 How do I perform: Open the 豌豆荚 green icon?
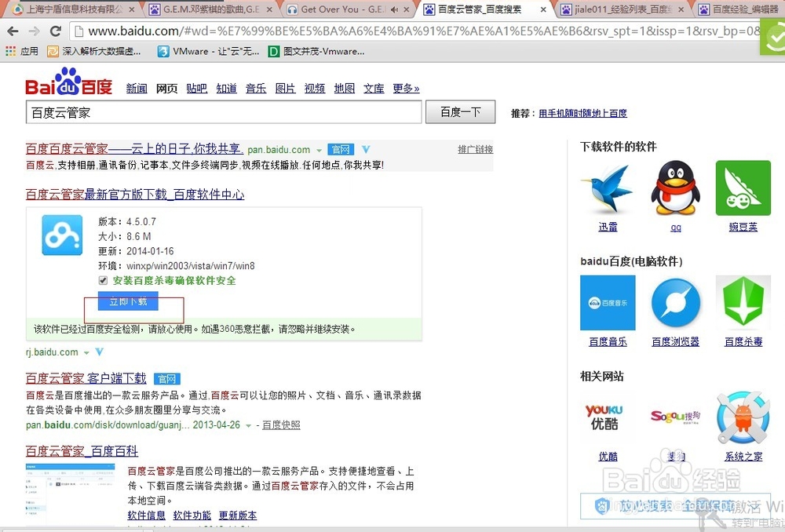coord(743,188)
